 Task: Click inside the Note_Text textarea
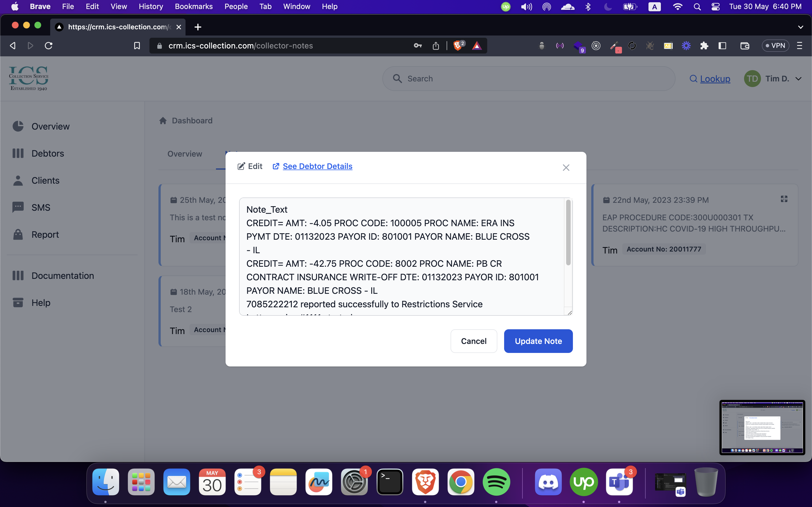pos(401,256)
